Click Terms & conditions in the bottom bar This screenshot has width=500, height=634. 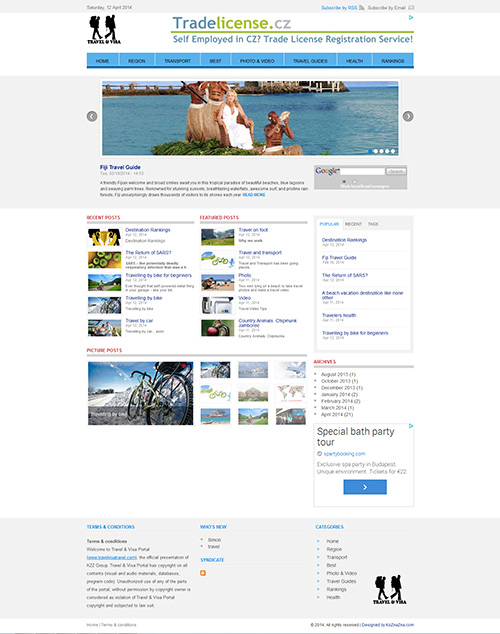118,625
